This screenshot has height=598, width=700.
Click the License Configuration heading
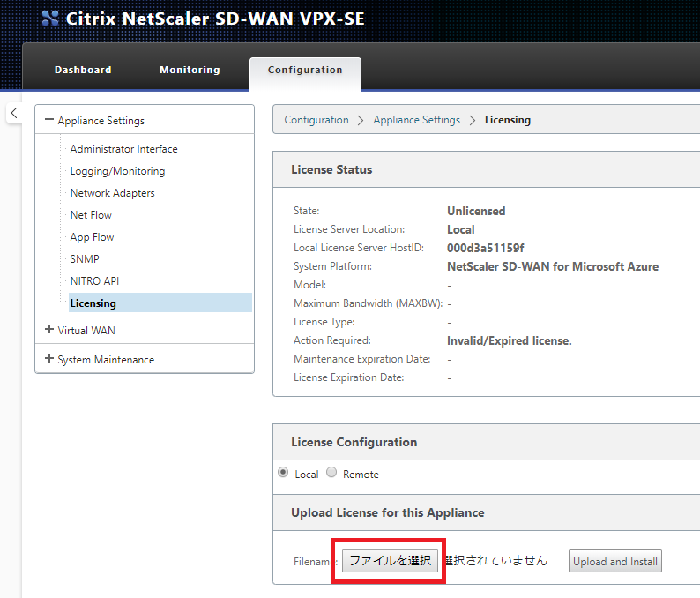point(354,442)
